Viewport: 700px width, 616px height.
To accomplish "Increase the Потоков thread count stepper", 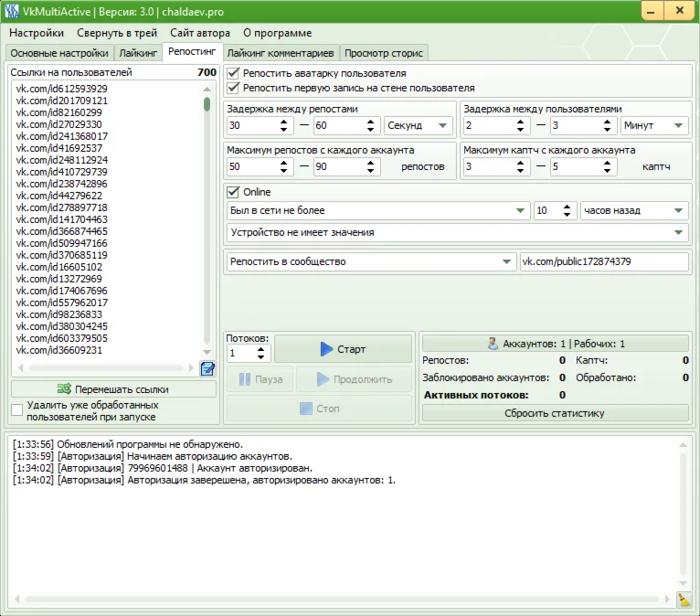I will coord(262,348).
